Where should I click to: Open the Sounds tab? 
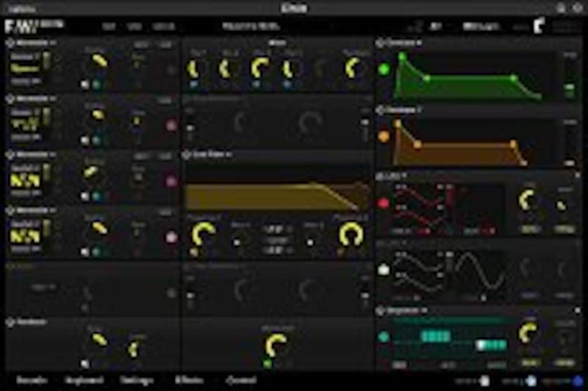coord(32,380)
